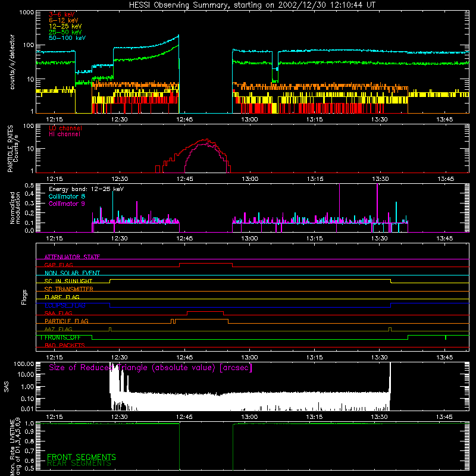Pick the cyan 50-100 keV legend label
This screenshot has height=476, width=476.
(x=67, y=38)
